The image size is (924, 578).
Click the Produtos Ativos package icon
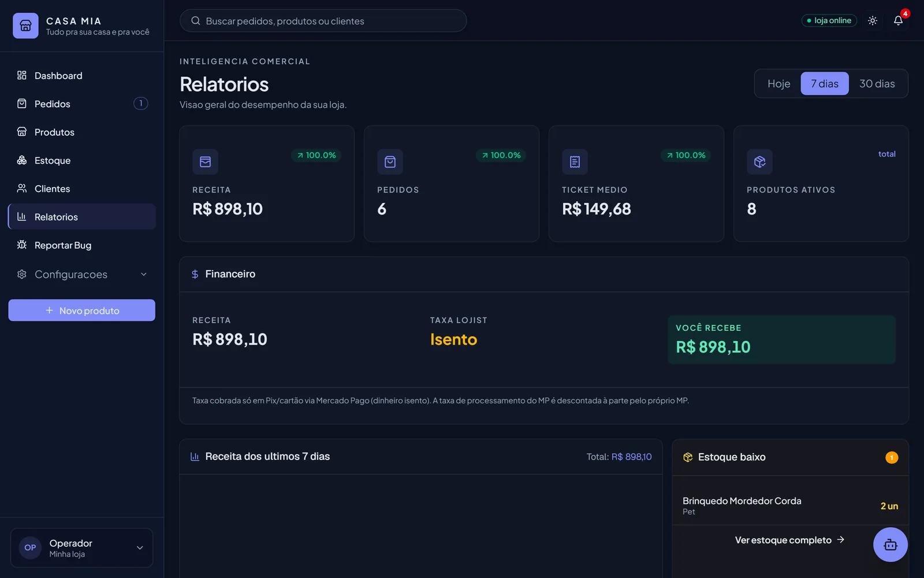(759, 162)
